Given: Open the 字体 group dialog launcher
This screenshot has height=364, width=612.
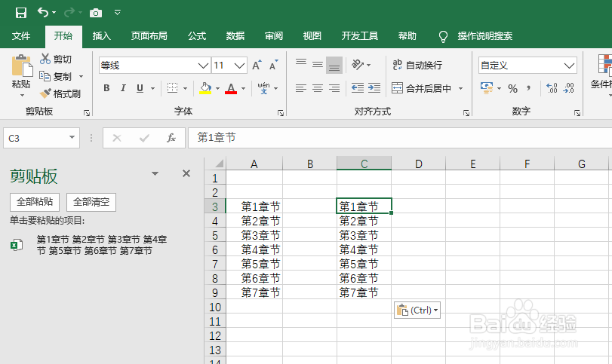Looking at the screenshot, I should pyautogui.click(x=280, y=113).
